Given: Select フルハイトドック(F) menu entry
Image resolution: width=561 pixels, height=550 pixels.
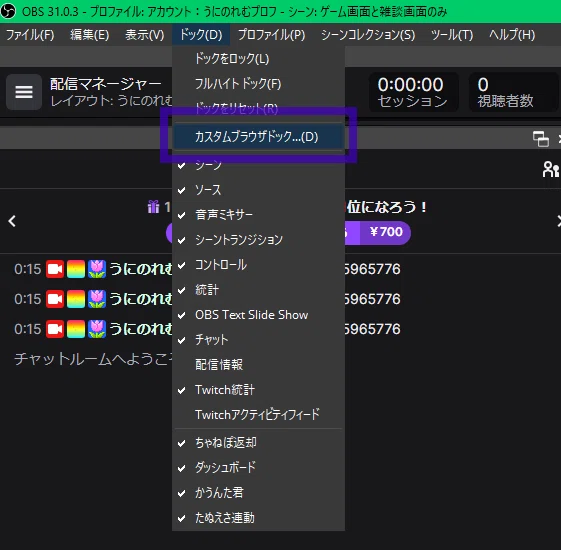Looking at the screenshot, I should coord(258,84).
